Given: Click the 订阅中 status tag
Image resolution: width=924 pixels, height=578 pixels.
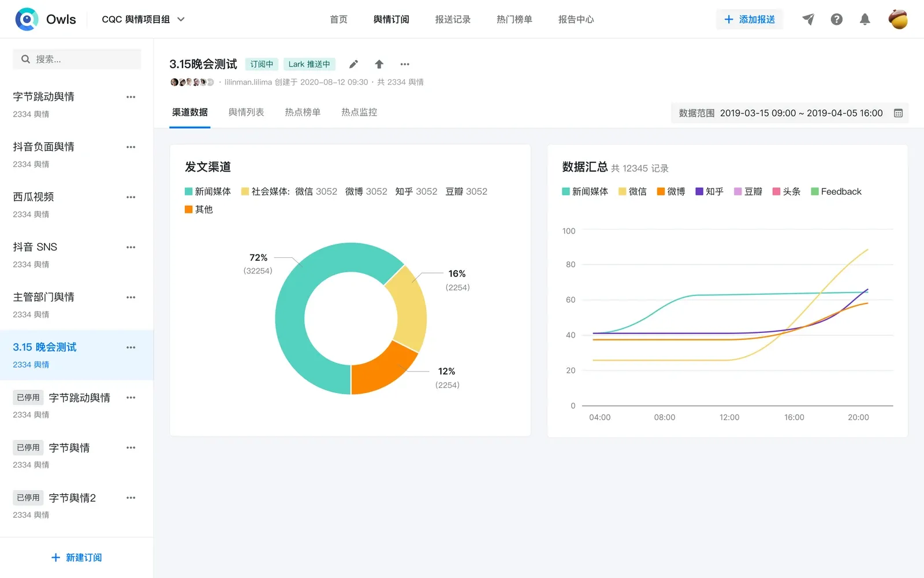Looking at the screenshot, I should coord(262,64).
